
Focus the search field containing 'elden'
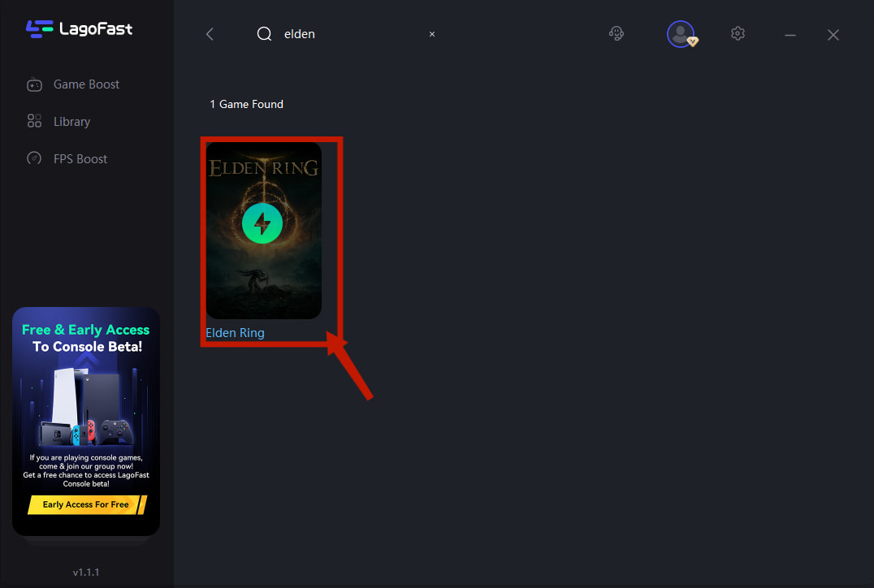[x=349, y=34]
